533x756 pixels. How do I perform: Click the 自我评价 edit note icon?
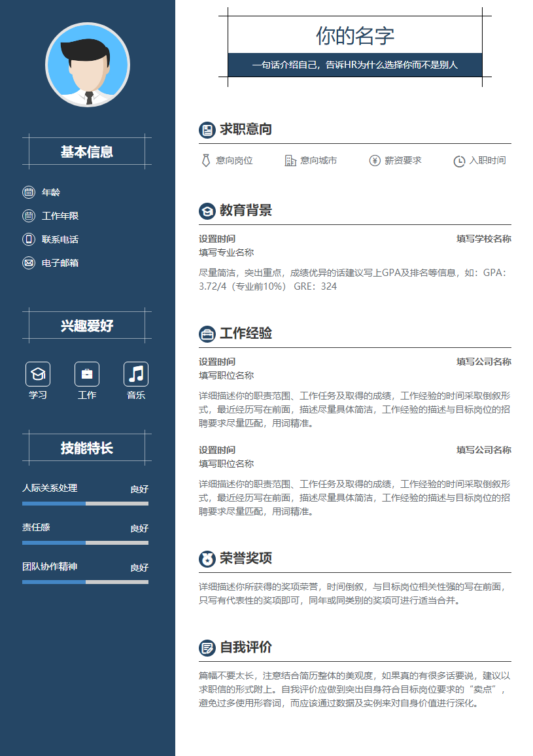coord(207,647)
